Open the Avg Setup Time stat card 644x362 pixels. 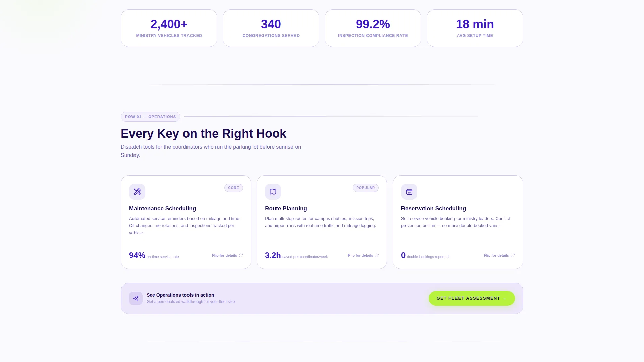(475, 28)
